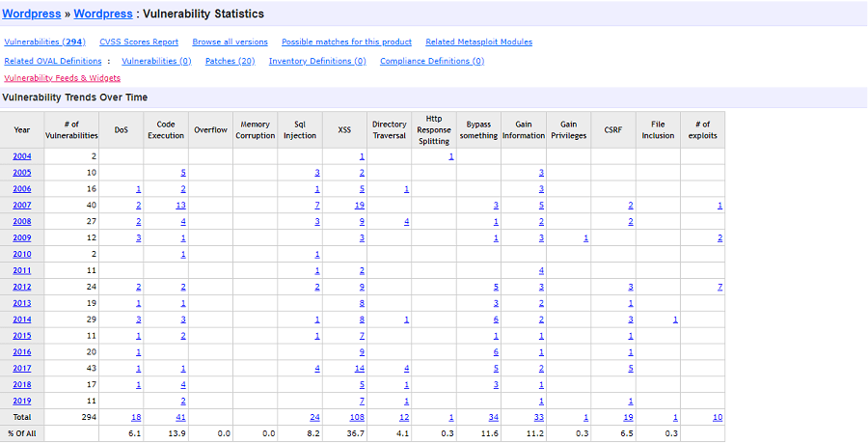Open 2007 XSS count 19
Viewport: 868px width, 444px height.
point(360,205)
